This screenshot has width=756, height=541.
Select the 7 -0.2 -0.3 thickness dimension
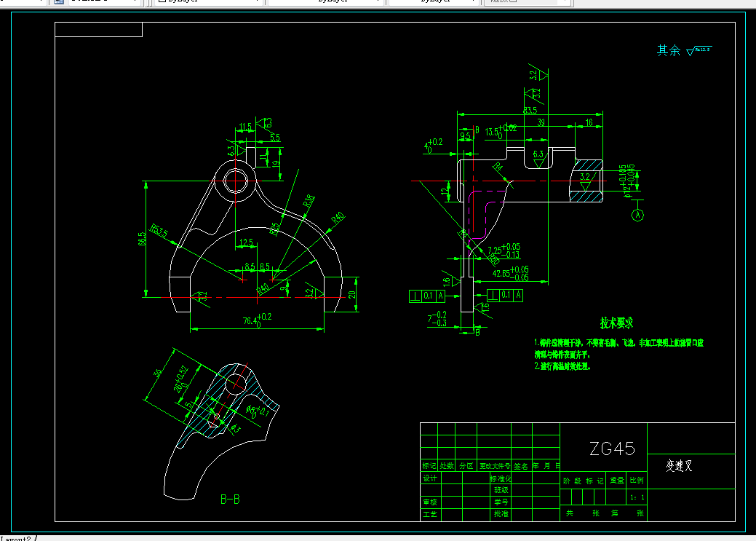pyautogui.click(x=437, y=319)
